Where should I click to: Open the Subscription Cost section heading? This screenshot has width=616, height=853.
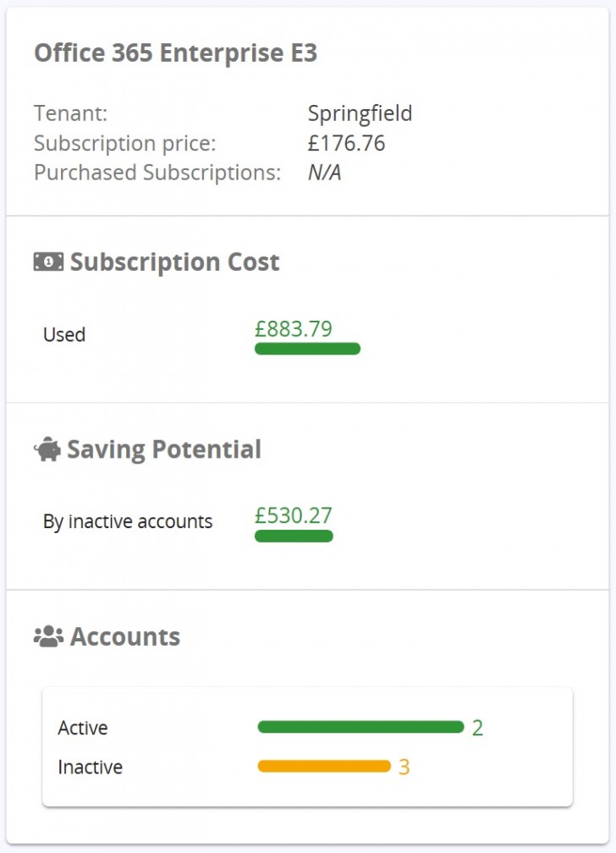click(174, 262)
